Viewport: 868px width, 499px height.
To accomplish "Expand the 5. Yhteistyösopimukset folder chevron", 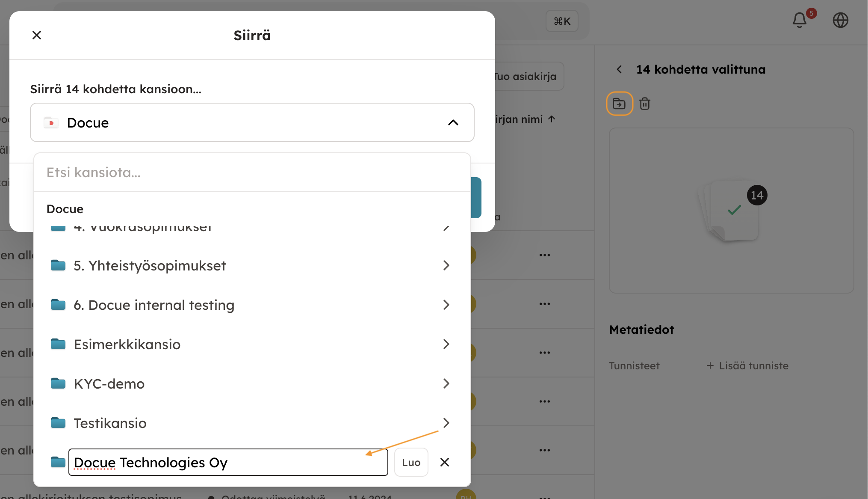I will pos(446,265).
